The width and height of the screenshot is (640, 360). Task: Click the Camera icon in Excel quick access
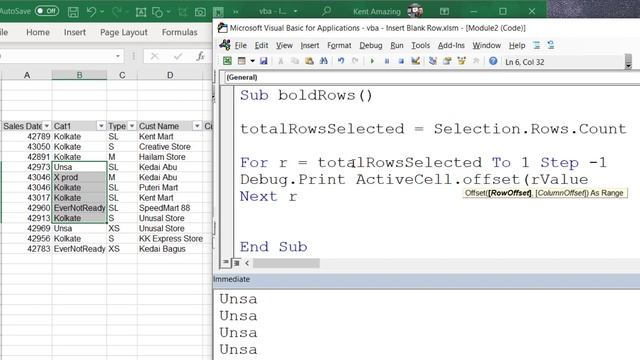coord(200,12)
